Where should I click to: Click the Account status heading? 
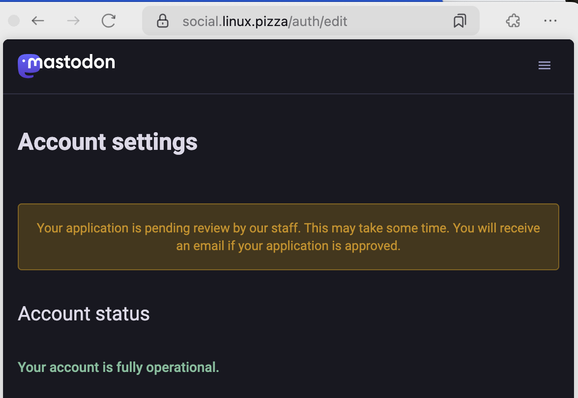click(x=84, y=314)
